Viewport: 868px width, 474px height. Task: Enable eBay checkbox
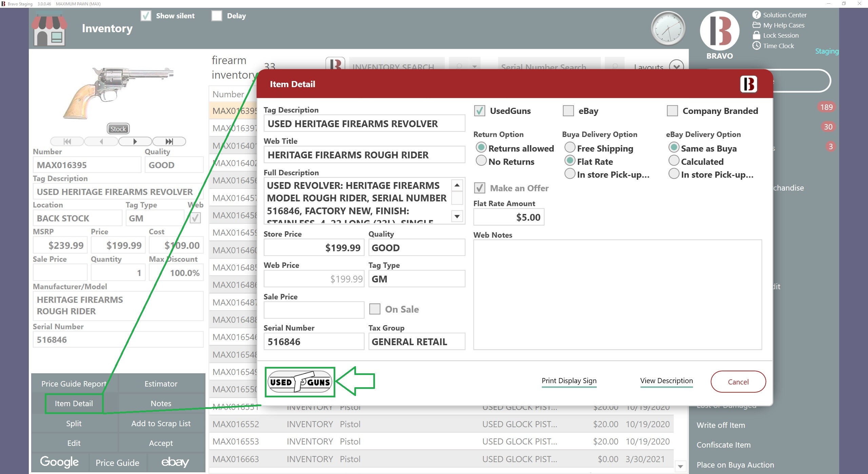(568, 111)
